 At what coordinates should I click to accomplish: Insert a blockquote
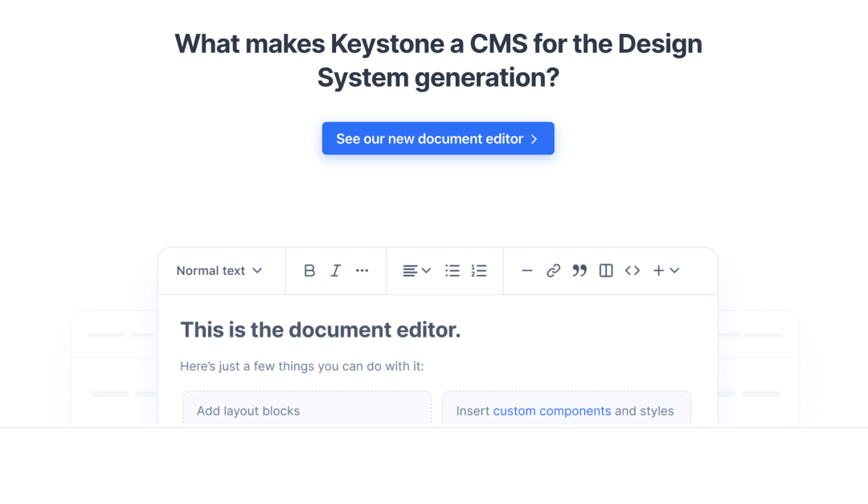click(x=579, y=270)
